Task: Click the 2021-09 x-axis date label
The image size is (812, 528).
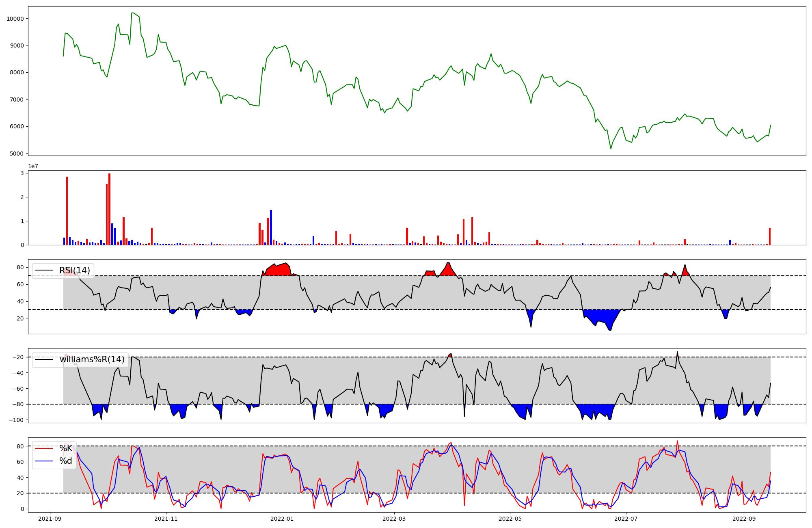Action: [50, 519]
